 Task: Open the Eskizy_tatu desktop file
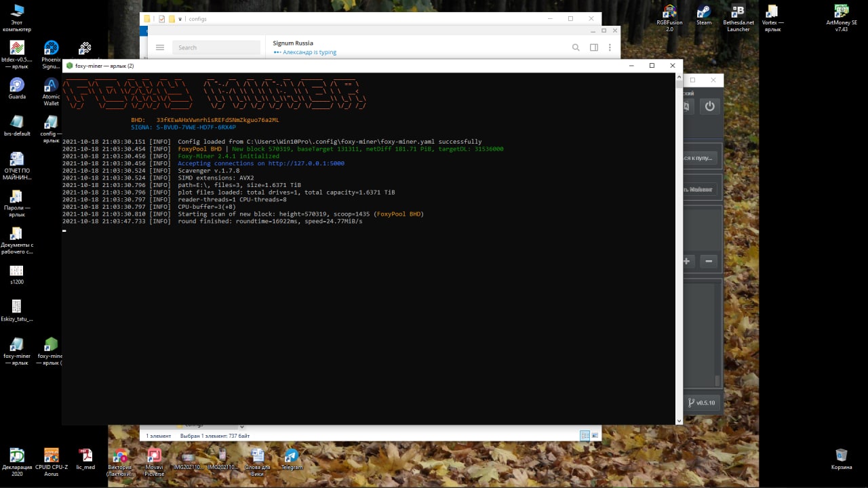pos(17,311)
